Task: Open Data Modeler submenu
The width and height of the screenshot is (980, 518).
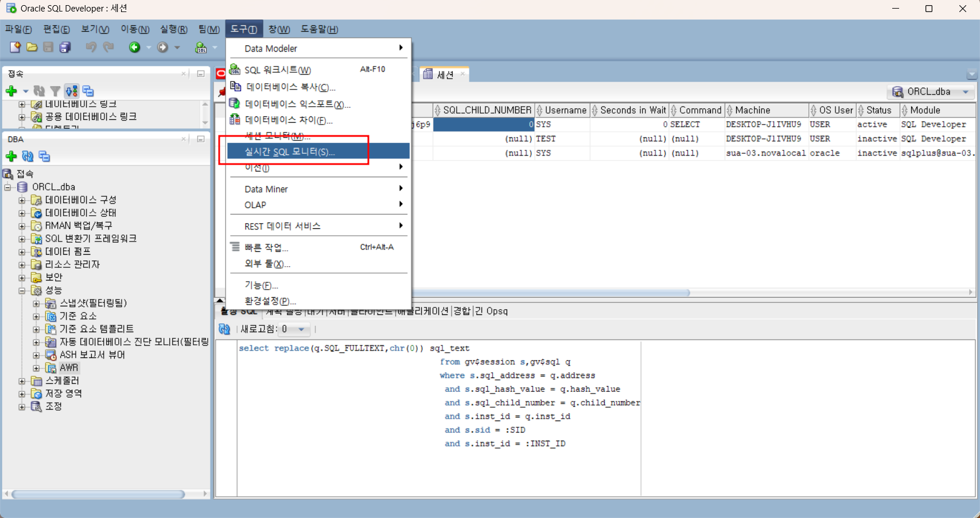Action: [x=318, y=48]
